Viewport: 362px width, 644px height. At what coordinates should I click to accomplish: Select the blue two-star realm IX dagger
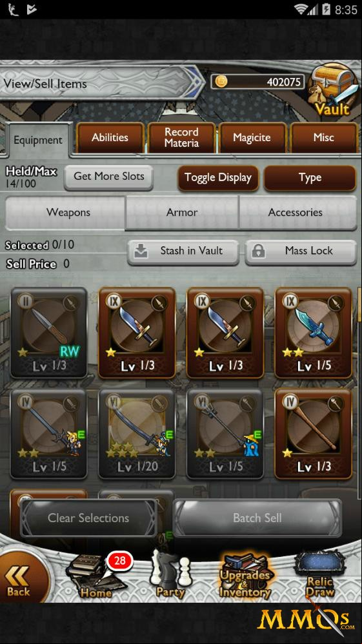point(313,333)
